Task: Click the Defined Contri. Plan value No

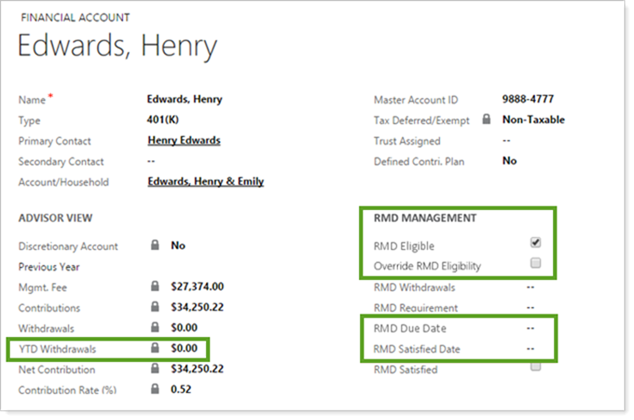Action: click(x=509, y=161)
